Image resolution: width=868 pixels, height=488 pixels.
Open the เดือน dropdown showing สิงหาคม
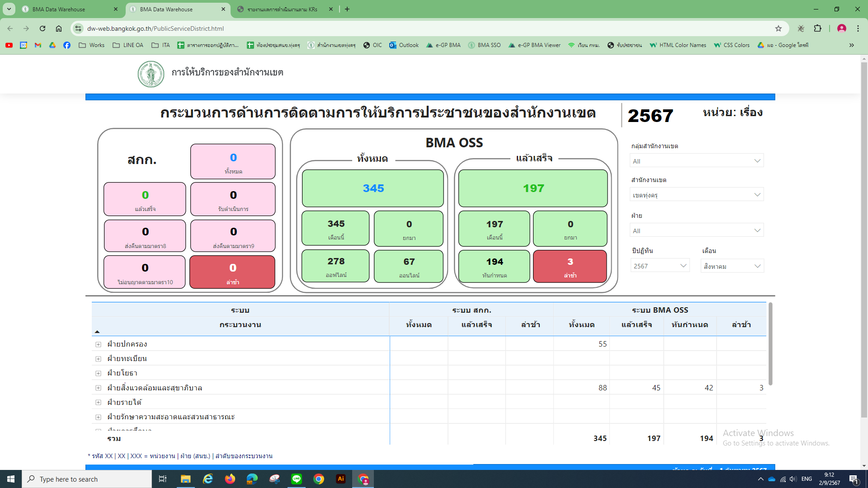(x=731, y=266)
